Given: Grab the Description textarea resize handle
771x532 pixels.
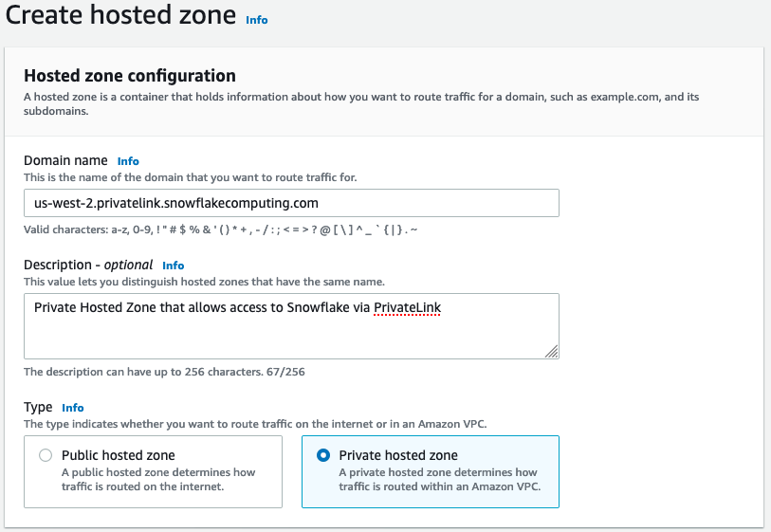Looking at the screenshot, I should tap(552, 352).
